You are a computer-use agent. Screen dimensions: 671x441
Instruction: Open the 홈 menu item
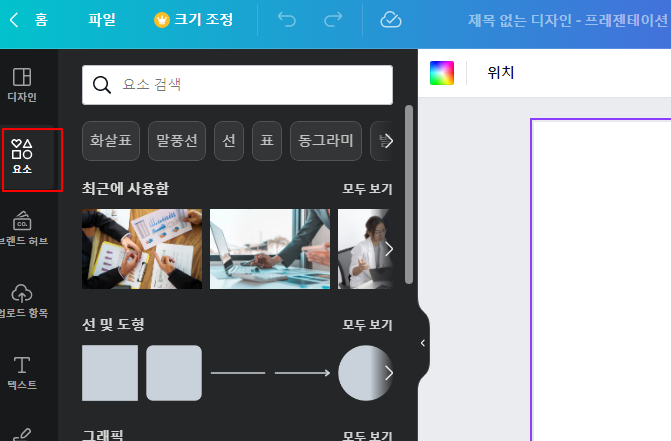coord(41,20)
